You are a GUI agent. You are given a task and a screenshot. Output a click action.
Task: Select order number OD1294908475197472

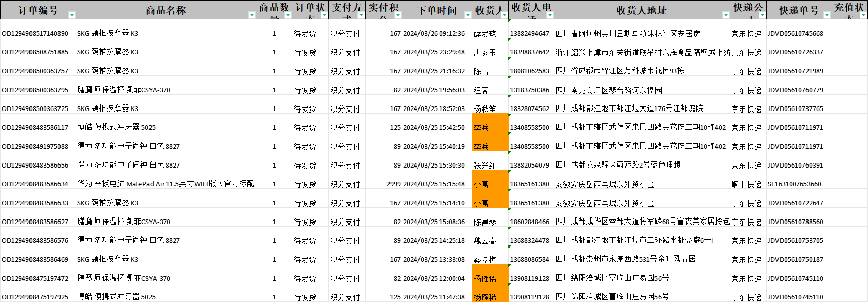35,279
